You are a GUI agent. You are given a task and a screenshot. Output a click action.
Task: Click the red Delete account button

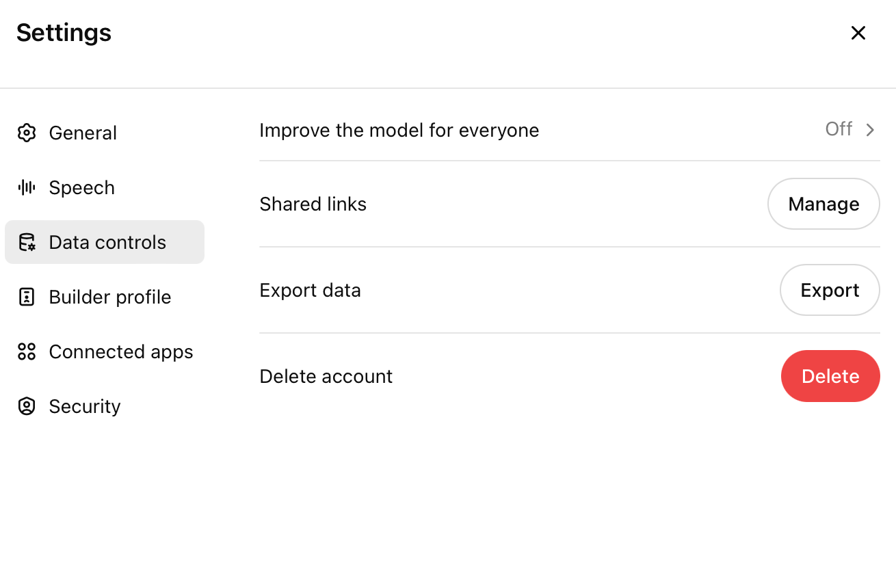pos(830,376)
